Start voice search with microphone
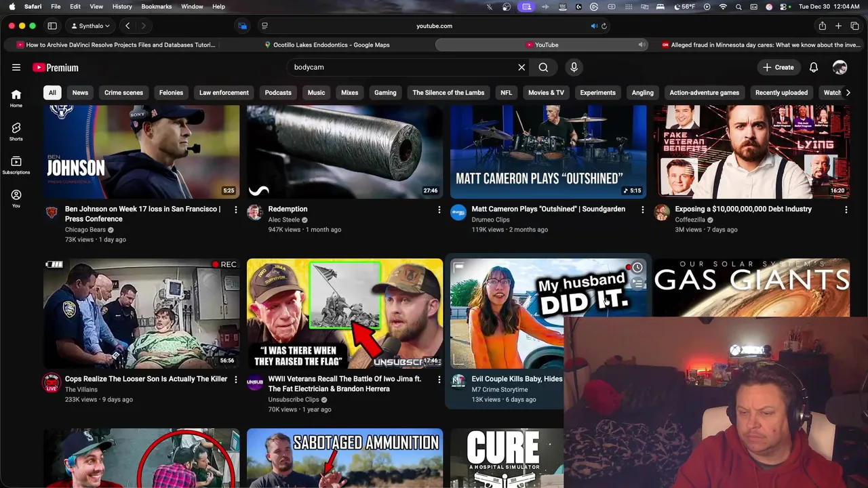The width and height of the screenshot is (868, 488). click(574, 67)
